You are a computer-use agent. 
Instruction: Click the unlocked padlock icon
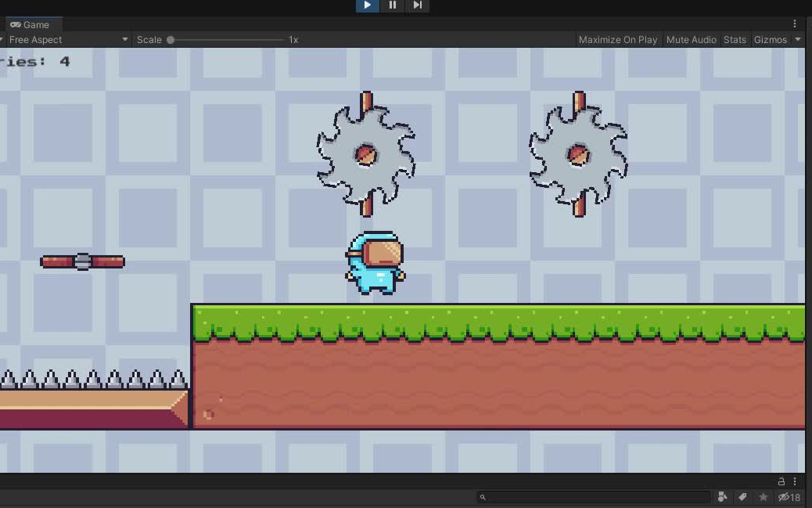point(781,481)
